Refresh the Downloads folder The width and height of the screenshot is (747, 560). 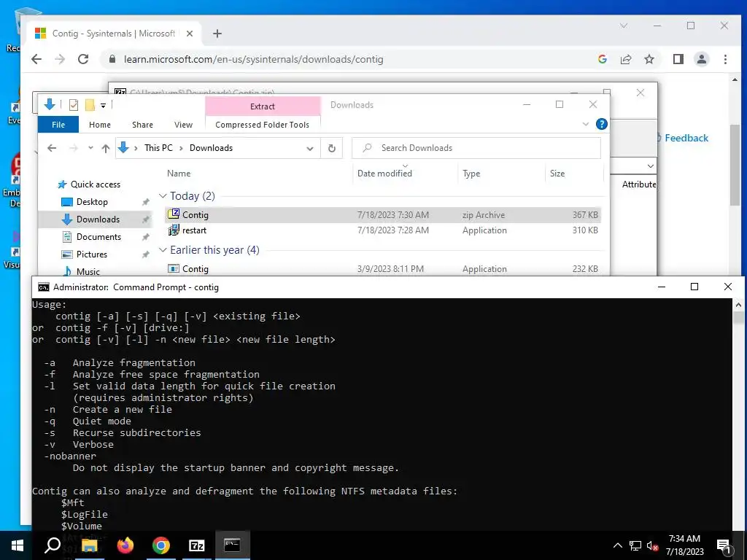click(332, 148)
